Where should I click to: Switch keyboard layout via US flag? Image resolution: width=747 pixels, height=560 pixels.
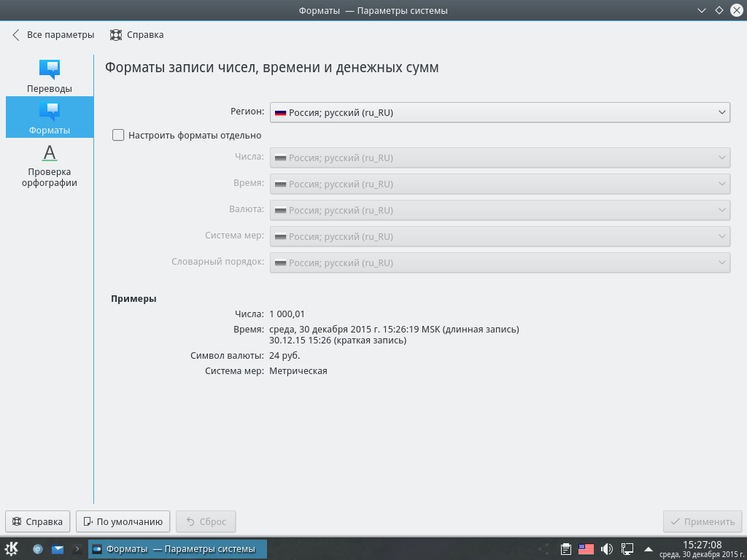click(586, 549)
